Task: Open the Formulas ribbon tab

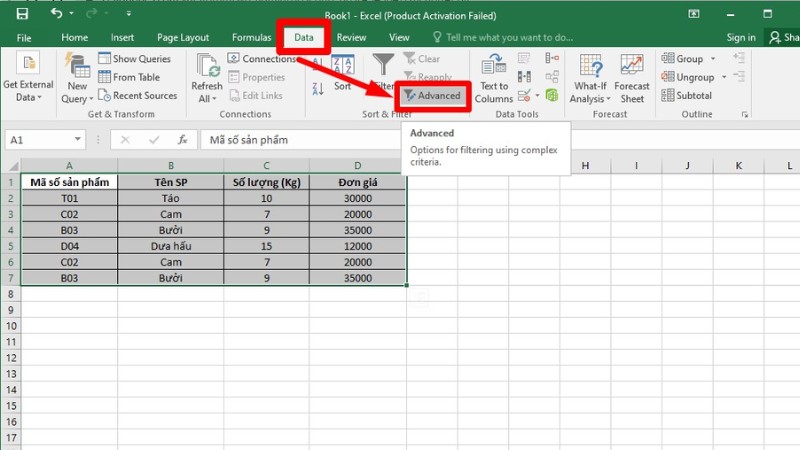Action: [x=251, y=37]
